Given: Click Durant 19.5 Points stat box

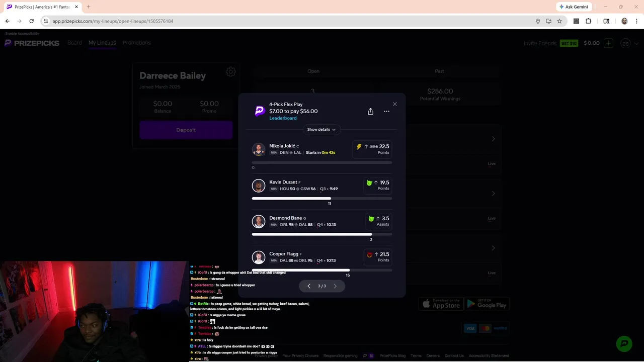Looking at the screenshot, I should (378, 186).
